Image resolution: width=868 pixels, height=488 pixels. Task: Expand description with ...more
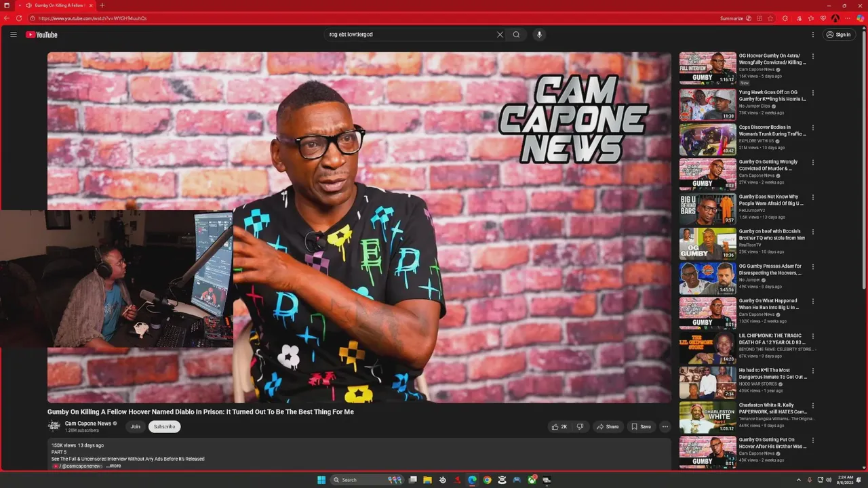[x=113, y=466]
